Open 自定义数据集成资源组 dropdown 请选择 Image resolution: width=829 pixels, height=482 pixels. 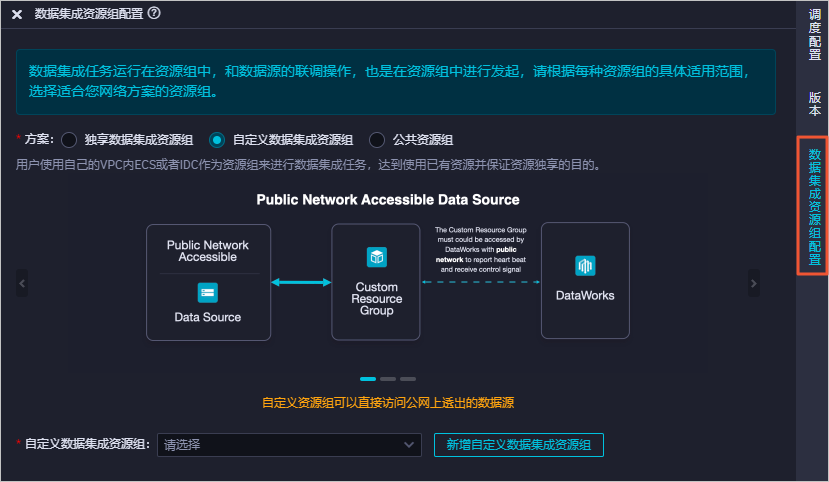[x=289, y=445]
